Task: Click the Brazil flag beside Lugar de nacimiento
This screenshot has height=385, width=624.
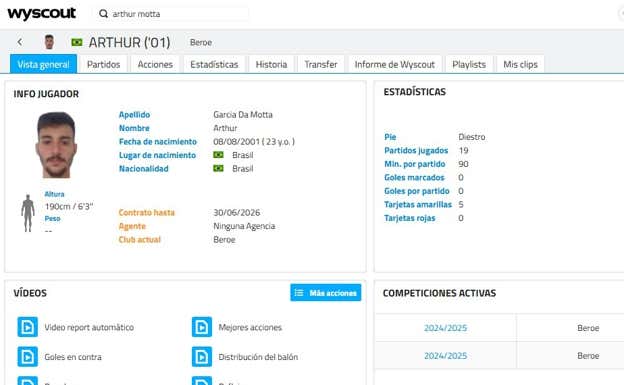Action: [x=218, y=155]
